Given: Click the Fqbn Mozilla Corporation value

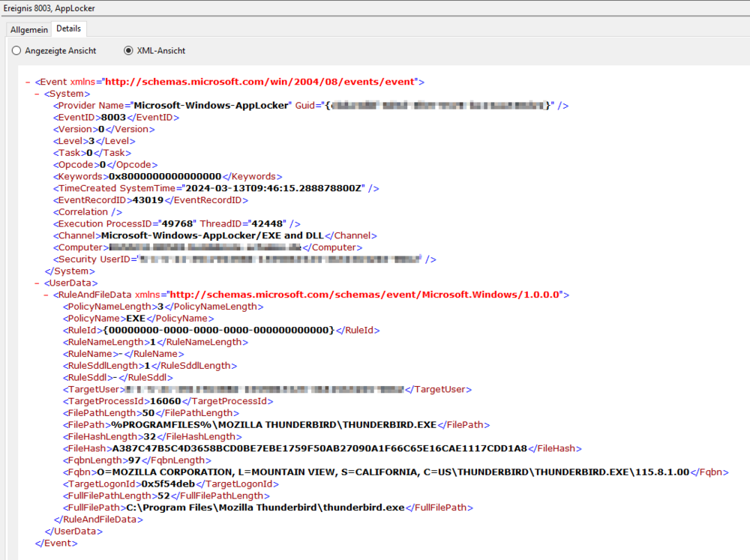Looking at the screenshot, I should click(393, 472).
